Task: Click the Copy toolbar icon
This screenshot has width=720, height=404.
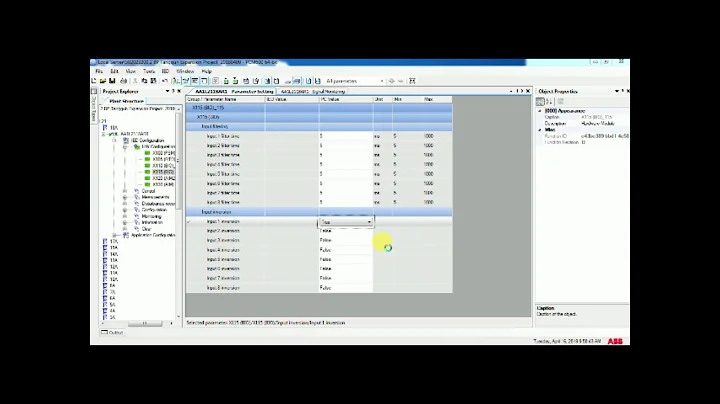Action: tap(144, 81)
